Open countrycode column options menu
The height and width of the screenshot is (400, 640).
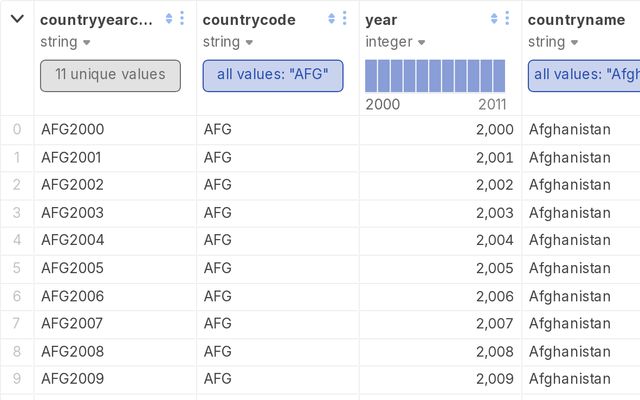pyautogui.click(x=345, y=19)
